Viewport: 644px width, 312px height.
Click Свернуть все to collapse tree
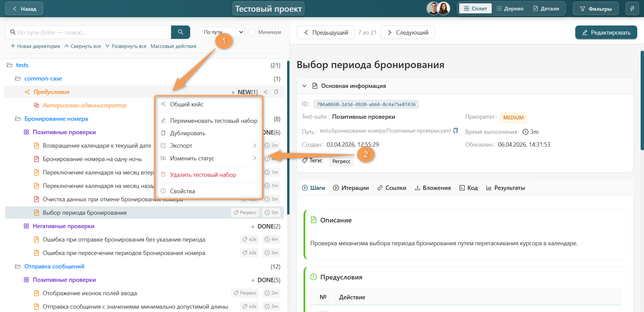coord(83,46)
